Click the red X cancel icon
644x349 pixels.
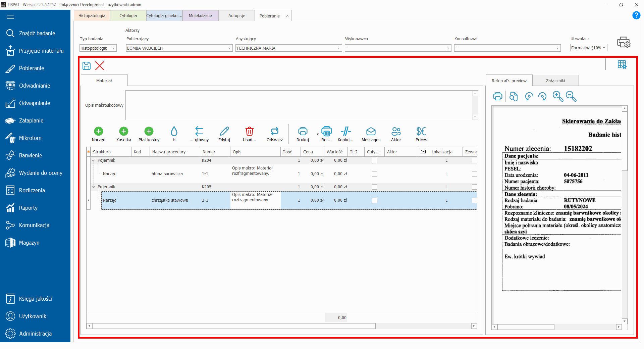100,65
